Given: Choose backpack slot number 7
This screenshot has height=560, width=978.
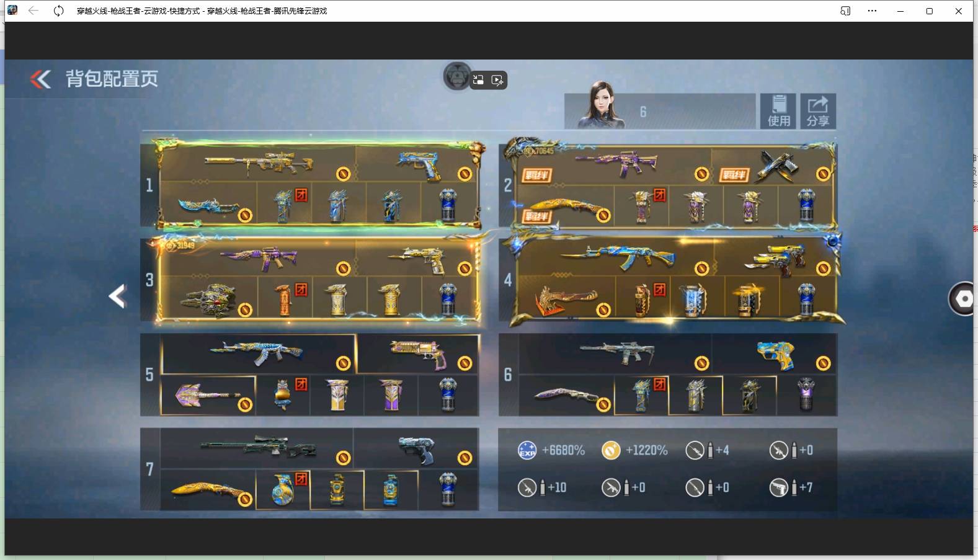Looking at the screenshot, I should click(x=149, y=469).
